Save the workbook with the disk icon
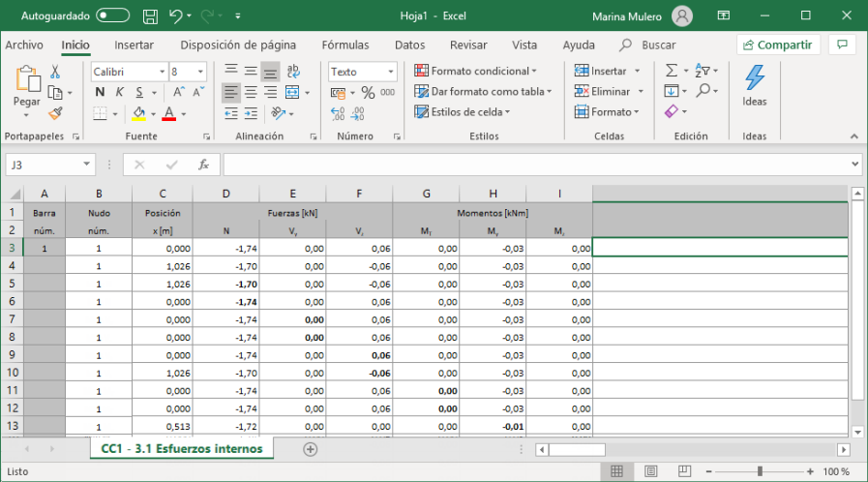Image resolution: width=868 pixels, height=482 pixels. click(x=150, y=16)
